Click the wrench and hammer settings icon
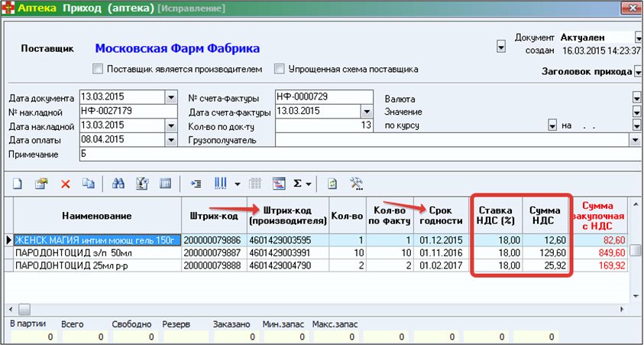The height and width of the screenshot is (345, 644). click(x=356, y=184)
